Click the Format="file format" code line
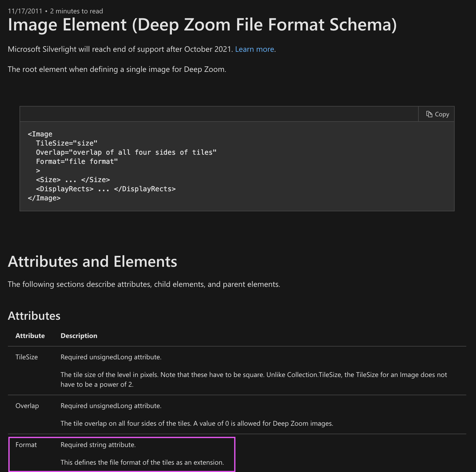This screenshot has height=472, width=476. [77, 161]
